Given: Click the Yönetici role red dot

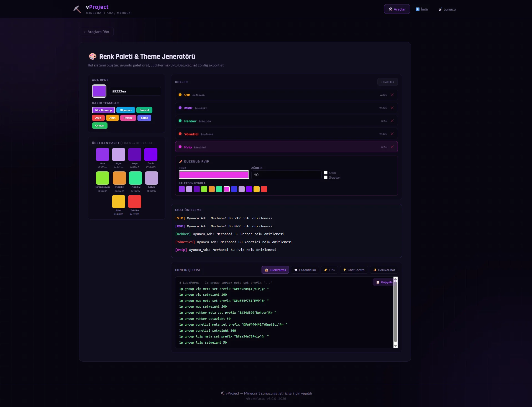Looking at the screenshot, I should coord(180,134).
